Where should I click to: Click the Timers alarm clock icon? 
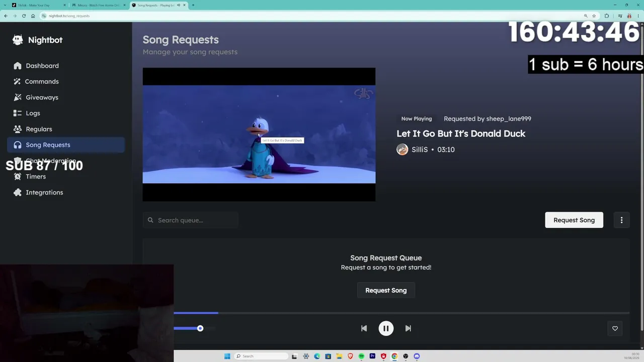tap(18, 176)
